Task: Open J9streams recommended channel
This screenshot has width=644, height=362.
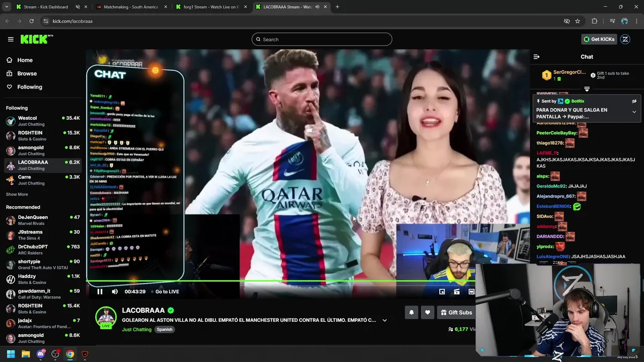Action: click(43, 235)
